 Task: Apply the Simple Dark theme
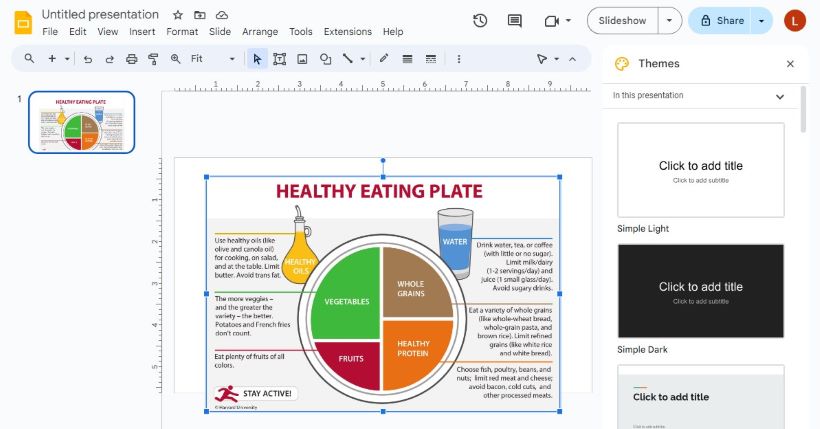tap(701, 291)
